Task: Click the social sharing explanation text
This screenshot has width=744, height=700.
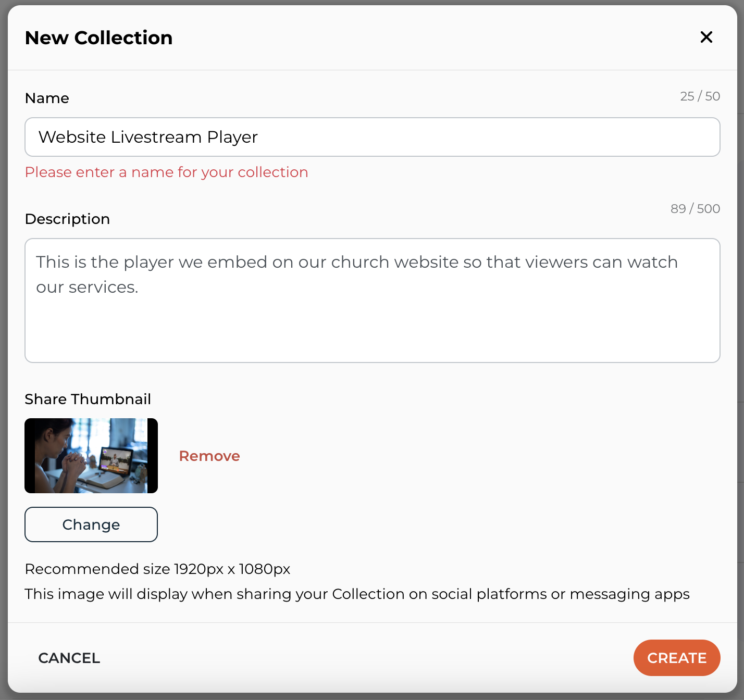Action: coord(357,594)
